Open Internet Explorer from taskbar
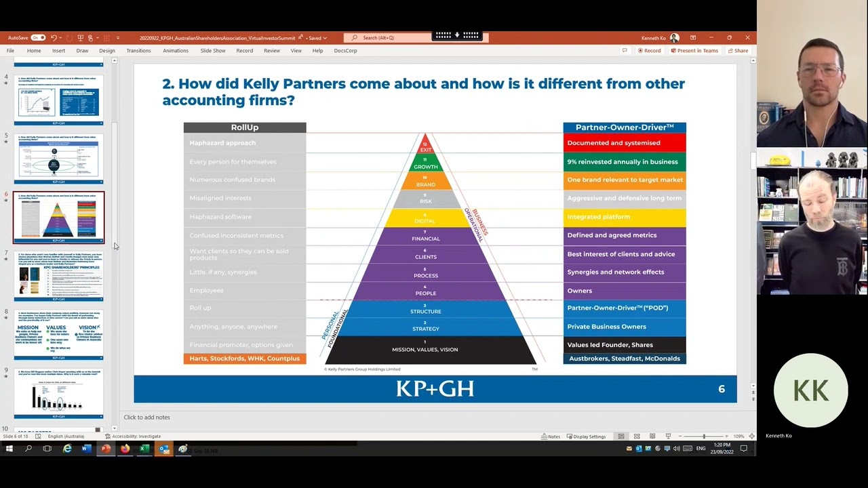868x488 pixels. (x=67, y=449)
